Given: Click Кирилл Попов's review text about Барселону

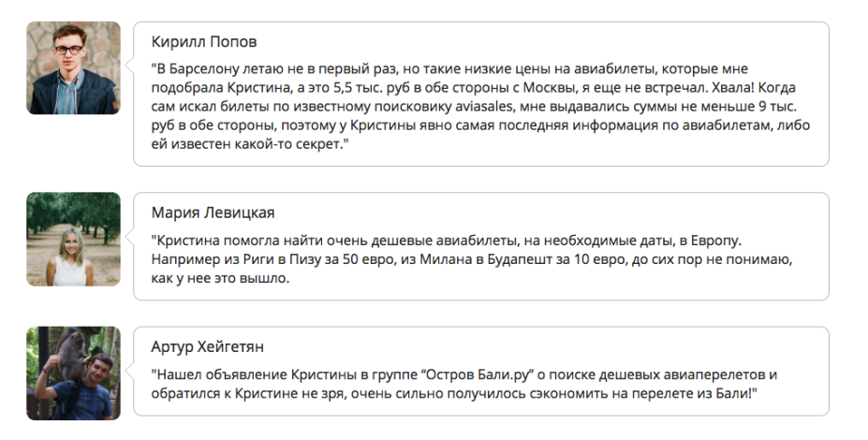Looking at the screenshot, I should pos(480,107).
